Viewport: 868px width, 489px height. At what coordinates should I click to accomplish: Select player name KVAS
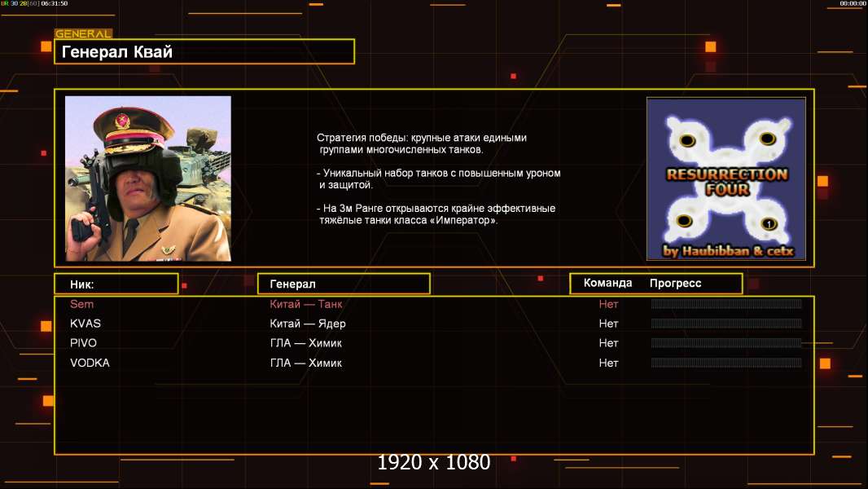[x=85, y=324]
